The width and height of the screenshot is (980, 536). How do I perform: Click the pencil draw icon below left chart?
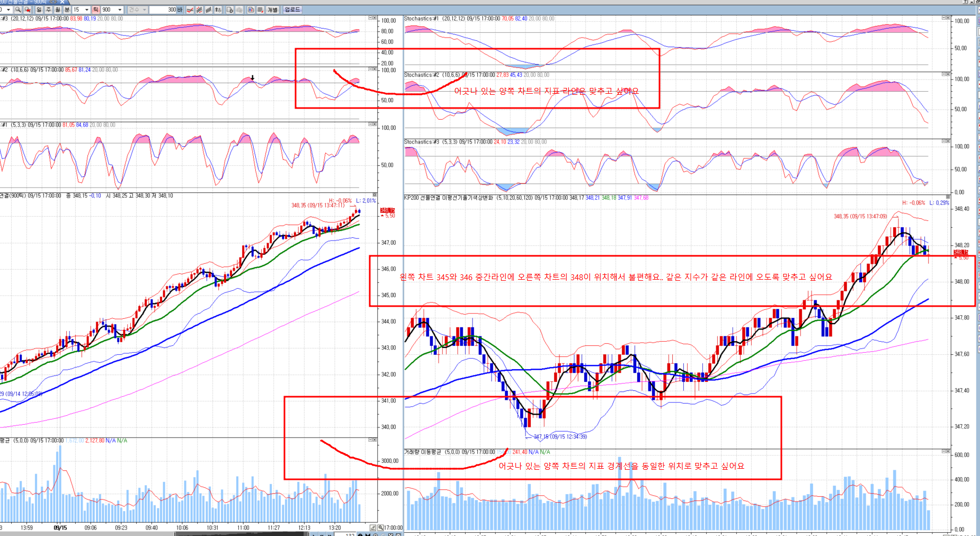[x=373, y=528]
